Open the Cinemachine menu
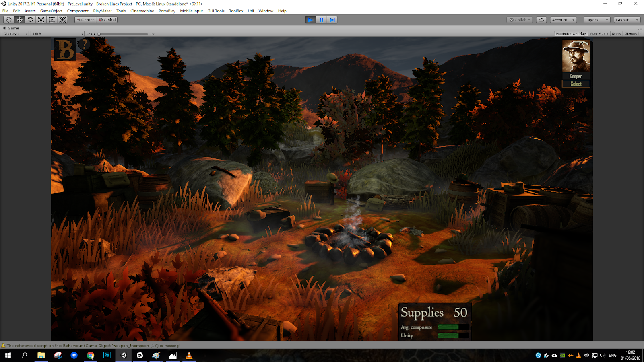 point(142,11)
